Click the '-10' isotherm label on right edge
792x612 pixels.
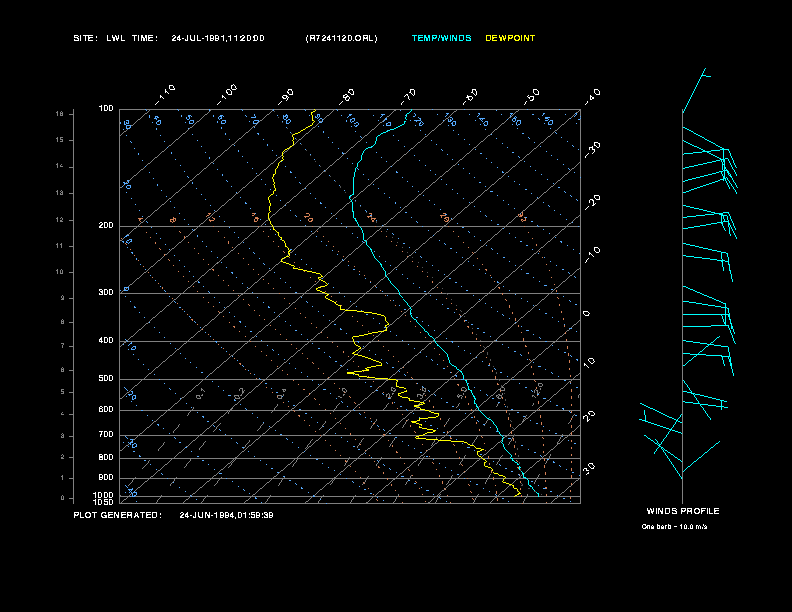[592, 255]
